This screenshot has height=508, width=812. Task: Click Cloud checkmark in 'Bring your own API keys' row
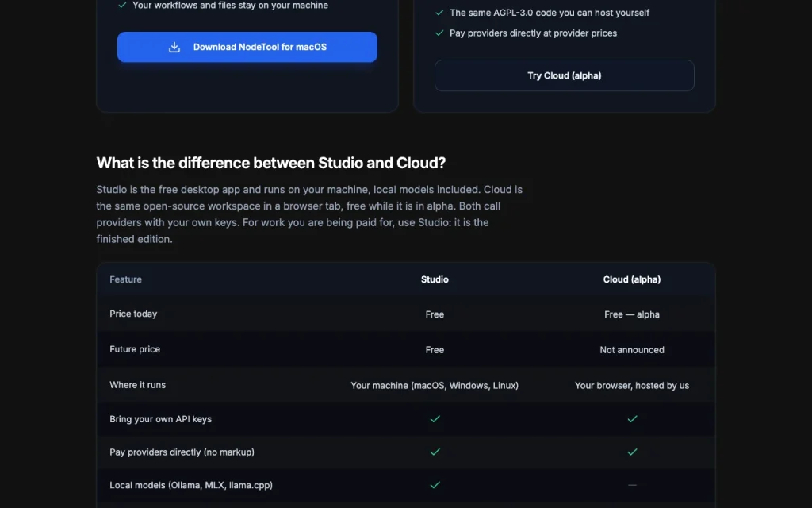tap(632, 419)
